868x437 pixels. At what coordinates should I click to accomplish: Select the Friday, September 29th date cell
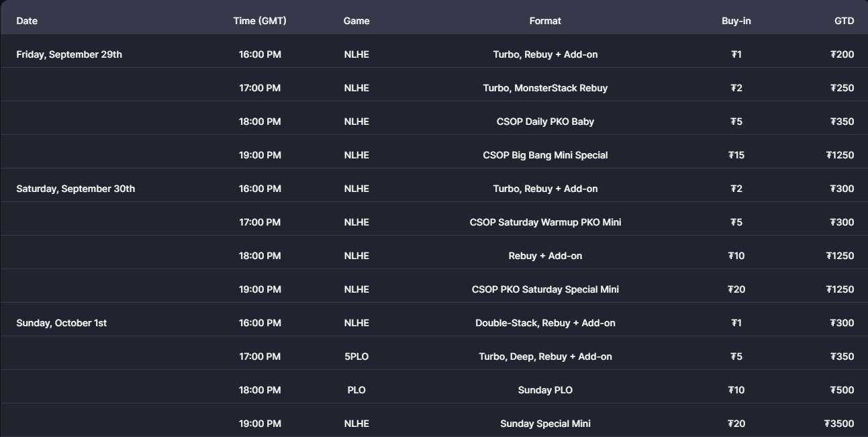click(69, 54)
